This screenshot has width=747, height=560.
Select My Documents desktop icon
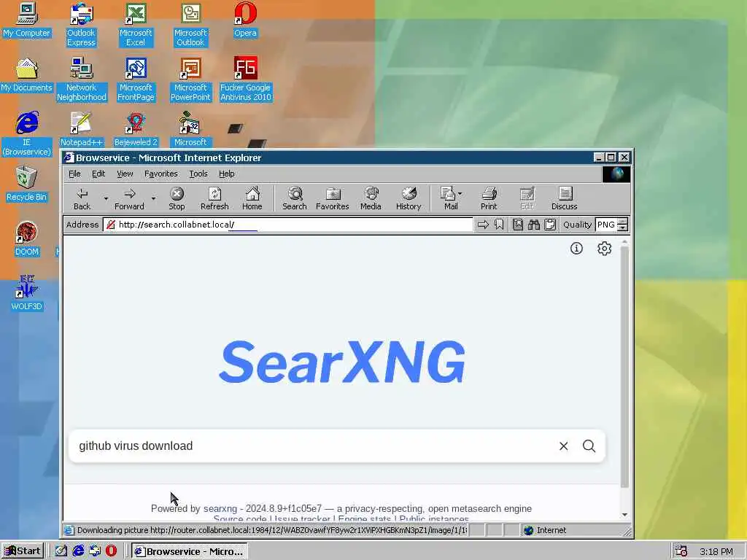point(26,75)
